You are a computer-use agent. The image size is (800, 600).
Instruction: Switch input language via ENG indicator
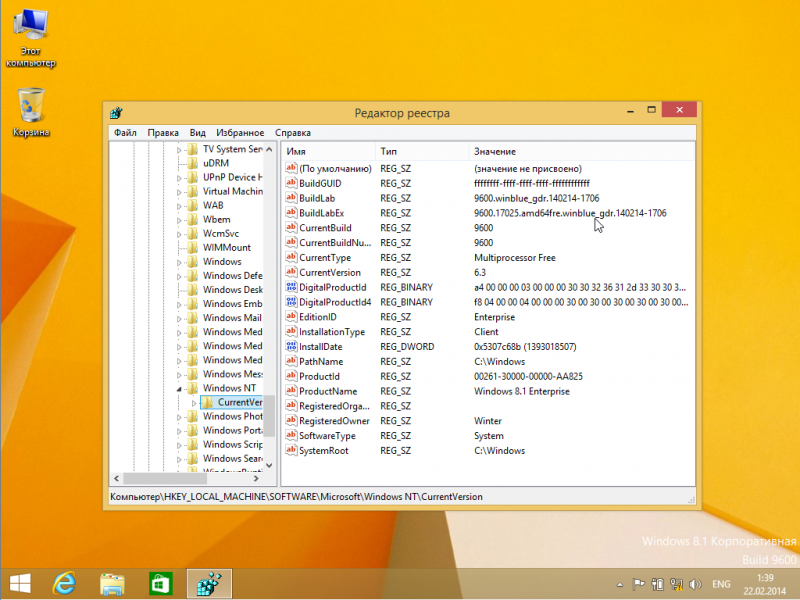pos(721,584)
